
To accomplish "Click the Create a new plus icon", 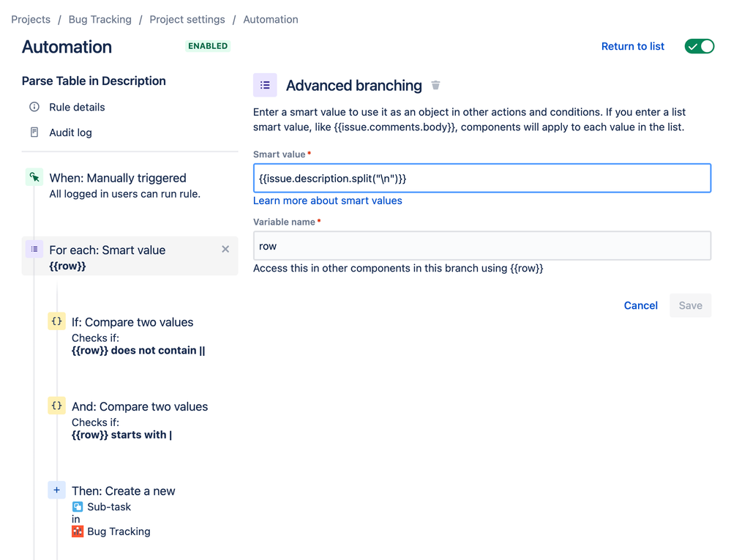I will point(56,490).
